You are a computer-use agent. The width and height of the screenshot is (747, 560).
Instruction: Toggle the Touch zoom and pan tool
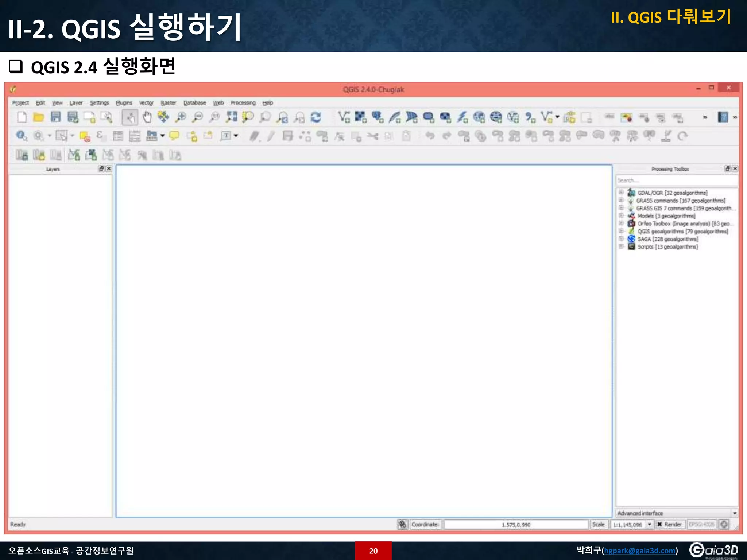(130, 117)
